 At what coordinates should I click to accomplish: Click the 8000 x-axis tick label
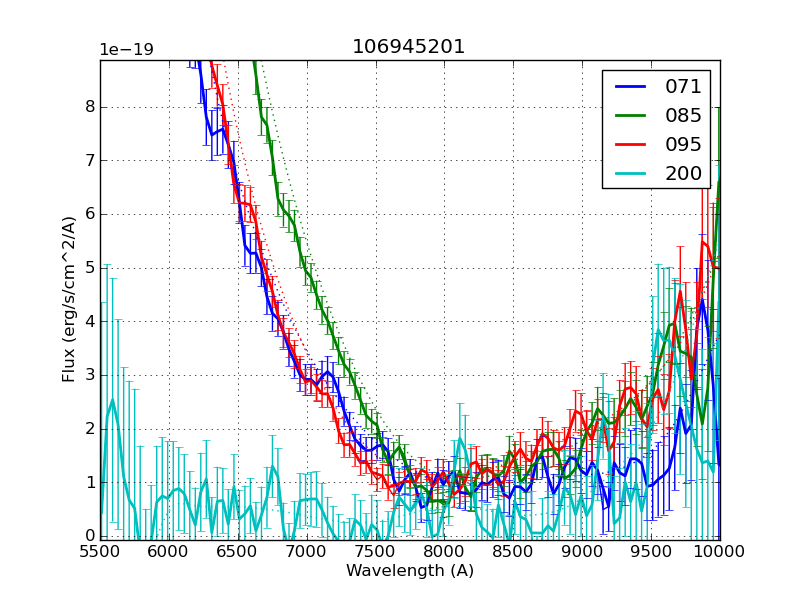tap(444, 551)
